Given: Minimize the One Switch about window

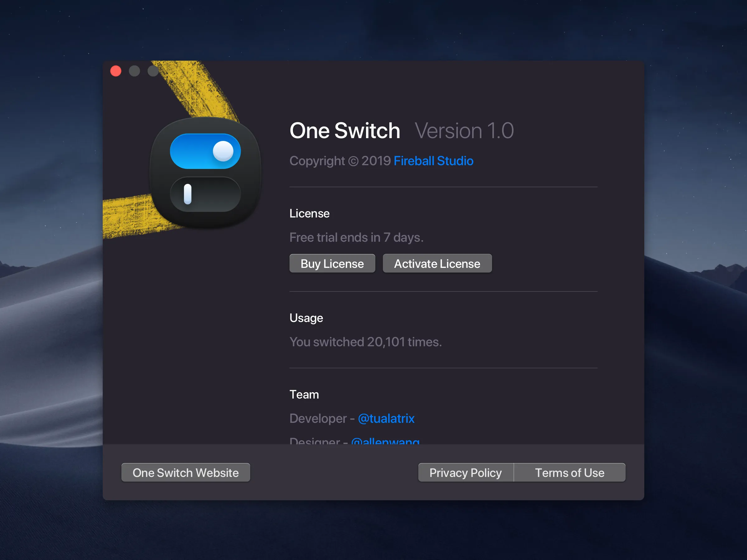Looking at the screenshot, I should coord(135,71).
